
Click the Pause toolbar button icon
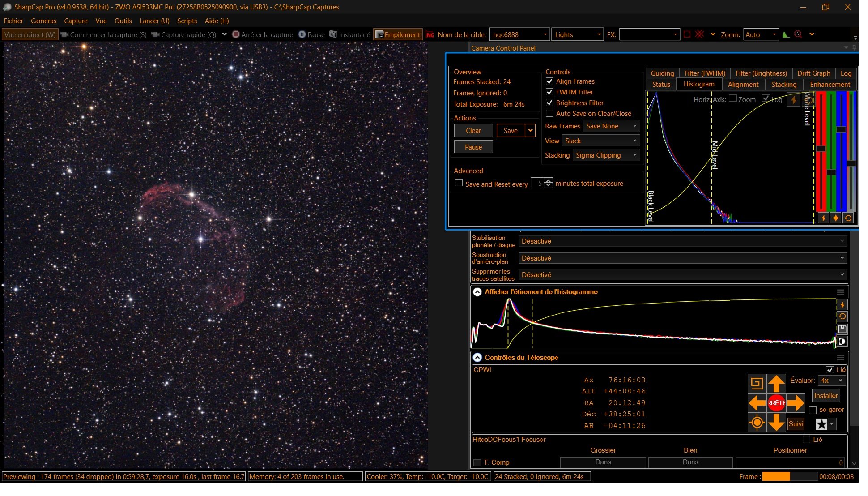pos(302,34)
